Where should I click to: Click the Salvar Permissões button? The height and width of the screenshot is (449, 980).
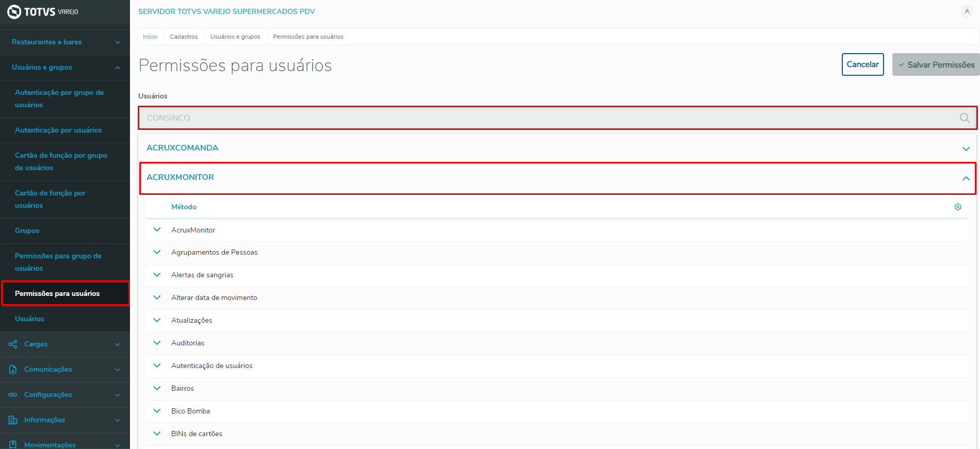click(936, 64)
